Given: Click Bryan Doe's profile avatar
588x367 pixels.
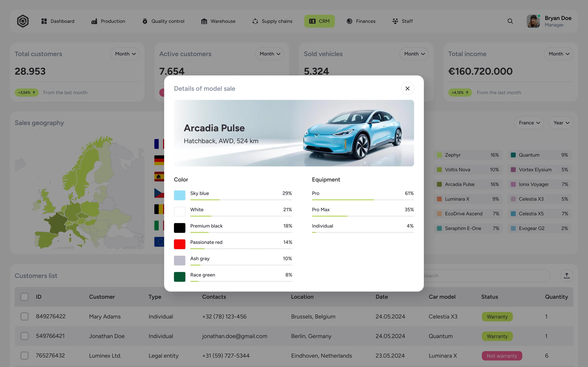Looking at the screenshot, I should pos(533,21).
